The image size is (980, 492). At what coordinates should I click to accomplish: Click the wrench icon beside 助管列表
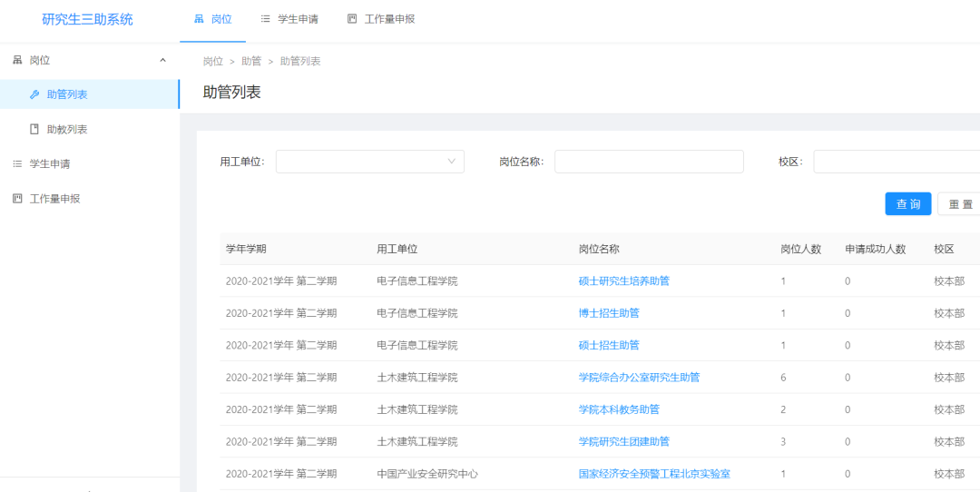tap(35, 94)
